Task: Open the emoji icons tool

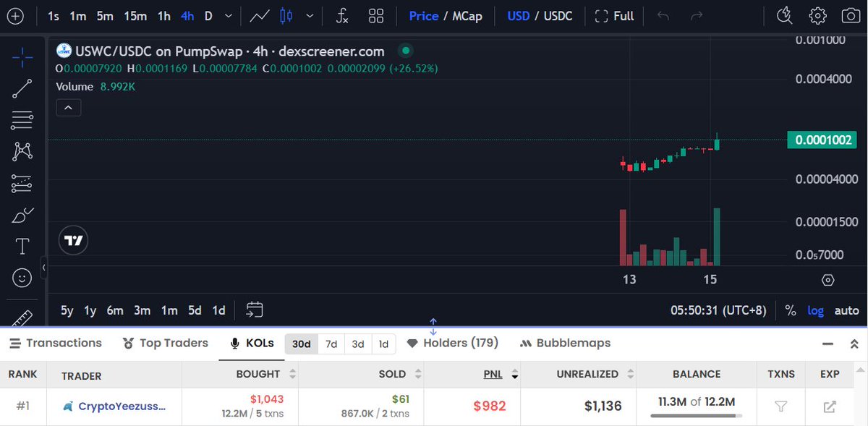Action: (x=22, y=278)
